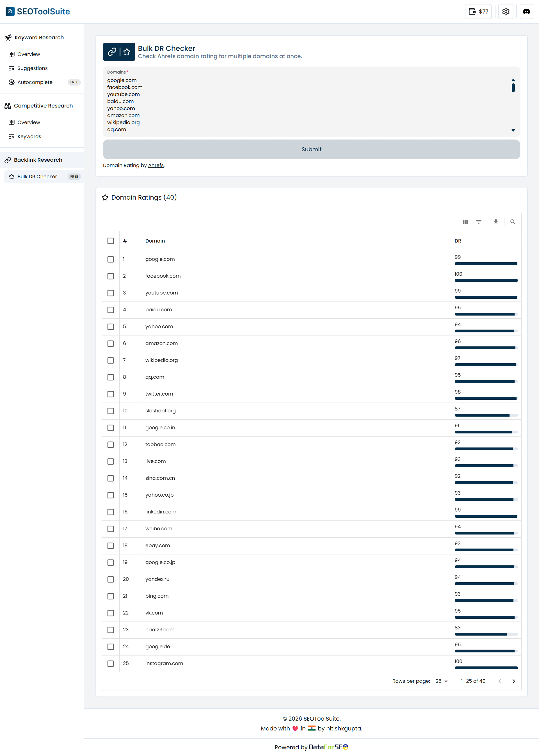Check the youtube.com row checkbox
Viewport: 539px width, 756px height.
tap(111, 293)
